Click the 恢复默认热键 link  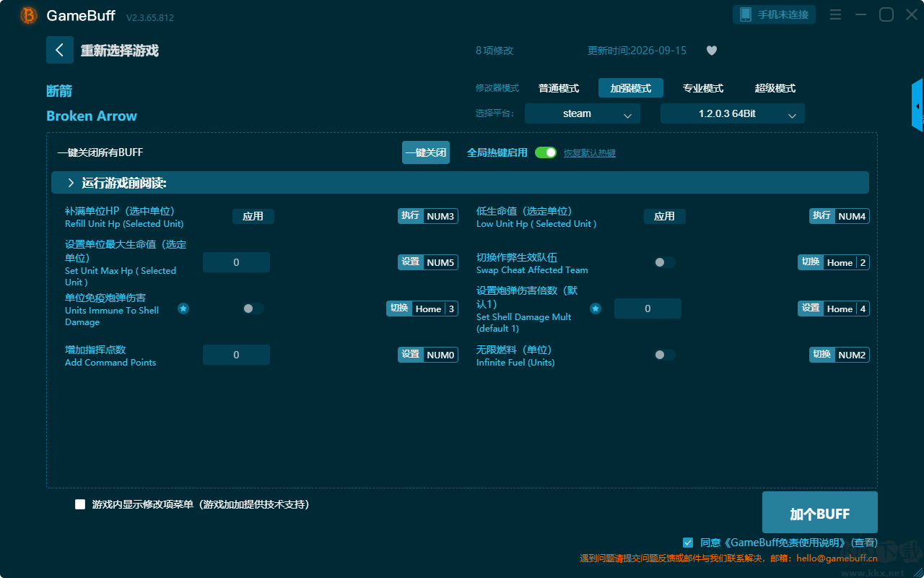tap(590, 153)
